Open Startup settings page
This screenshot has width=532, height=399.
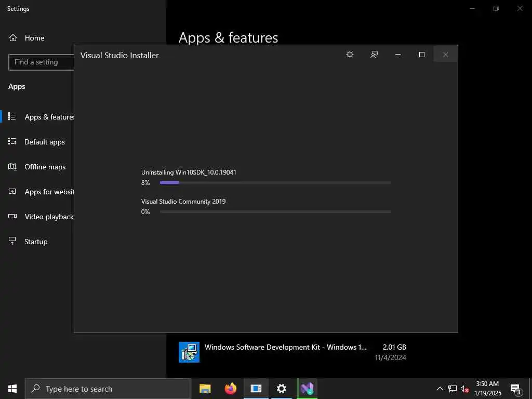pos(37,242)
